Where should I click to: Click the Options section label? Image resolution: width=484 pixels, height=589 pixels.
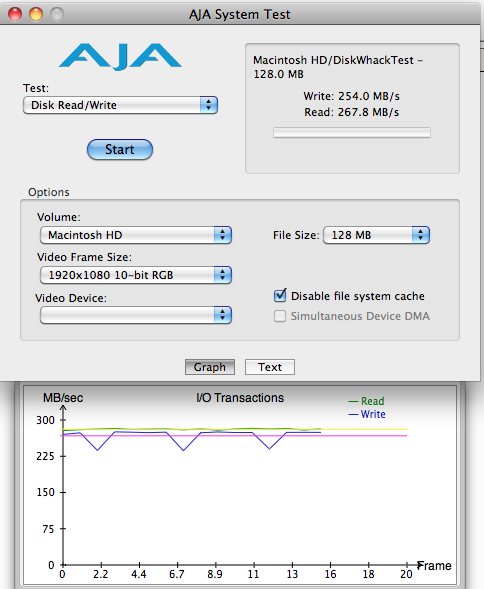click(x=49, y=192)
